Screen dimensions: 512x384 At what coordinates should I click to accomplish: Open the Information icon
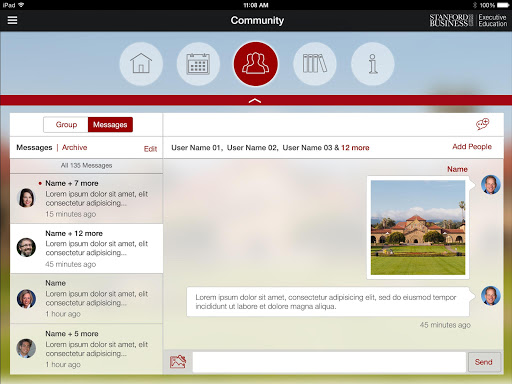coord(373,64)
